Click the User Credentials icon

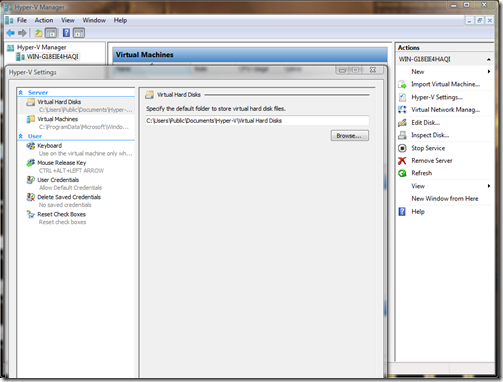pos(31,180)
